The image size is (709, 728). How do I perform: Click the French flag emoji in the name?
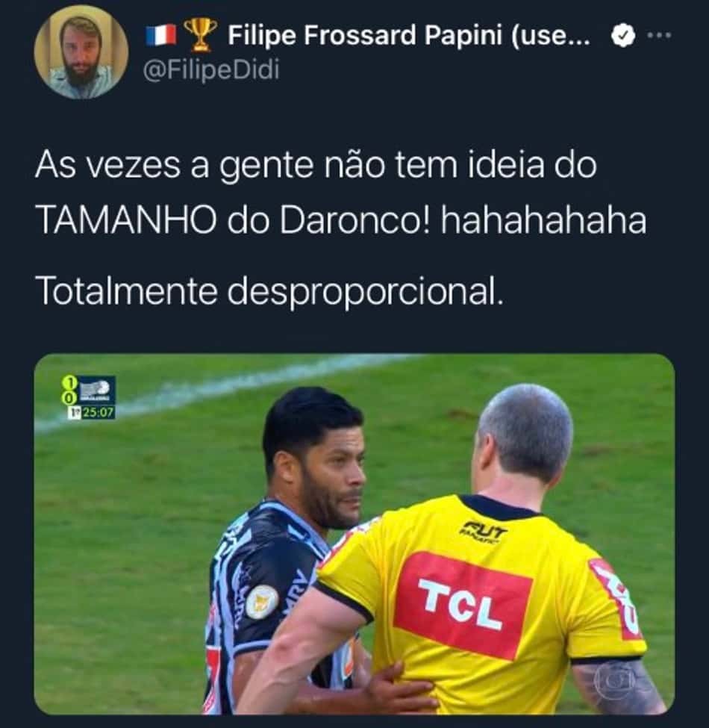(x=161, y=35)
